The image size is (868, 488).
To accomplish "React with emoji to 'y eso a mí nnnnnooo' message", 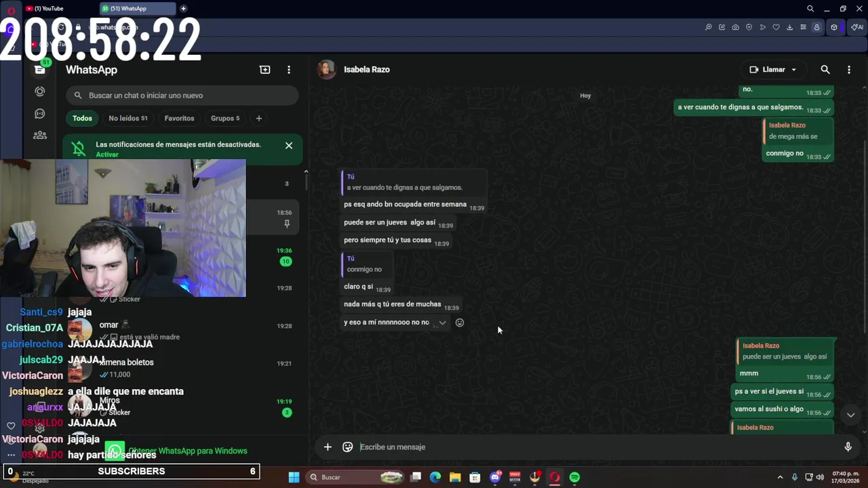I will [x=460, y=323].
